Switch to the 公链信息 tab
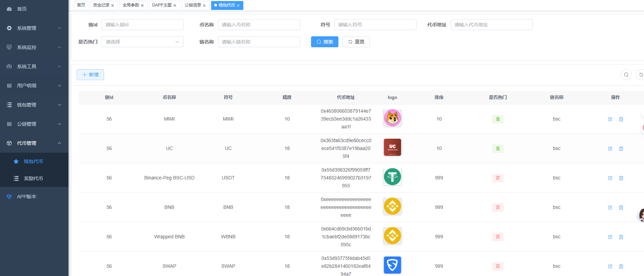 (193, 5)
